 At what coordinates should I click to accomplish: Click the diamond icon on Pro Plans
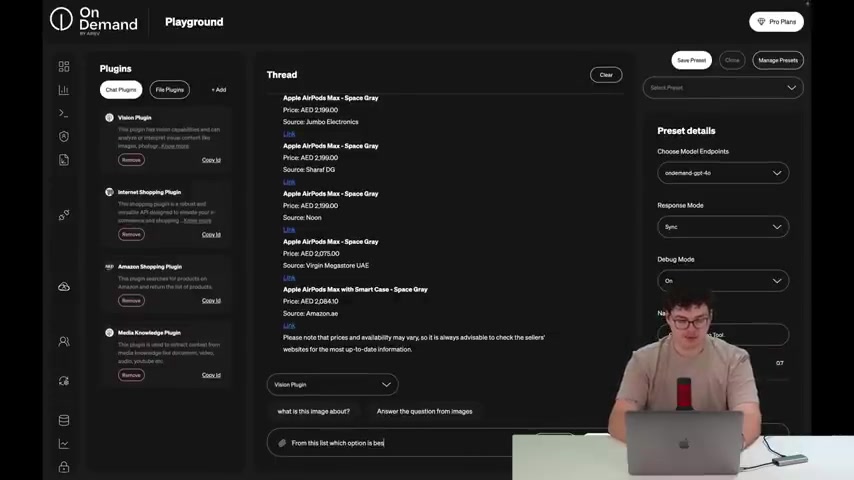(761, 22)
